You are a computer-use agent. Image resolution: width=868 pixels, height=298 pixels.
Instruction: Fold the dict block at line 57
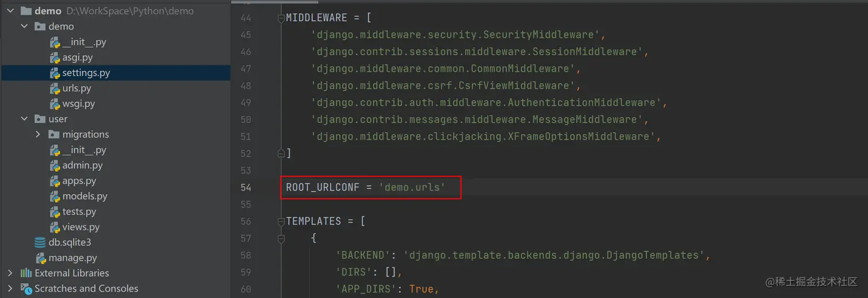(281, 238)
